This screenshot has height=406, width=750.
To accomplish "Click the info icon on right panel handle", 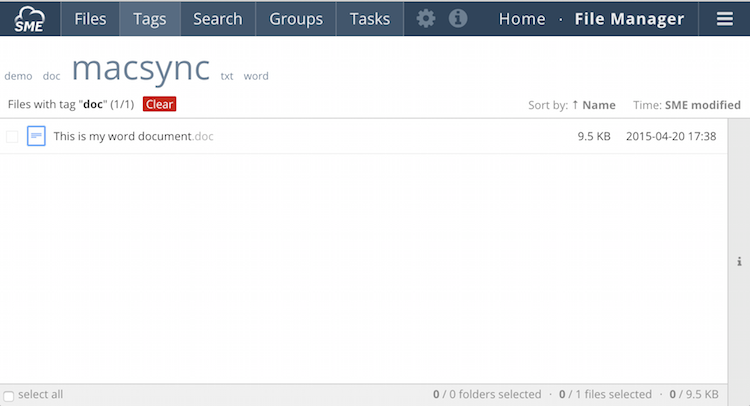I will (740, 262).
